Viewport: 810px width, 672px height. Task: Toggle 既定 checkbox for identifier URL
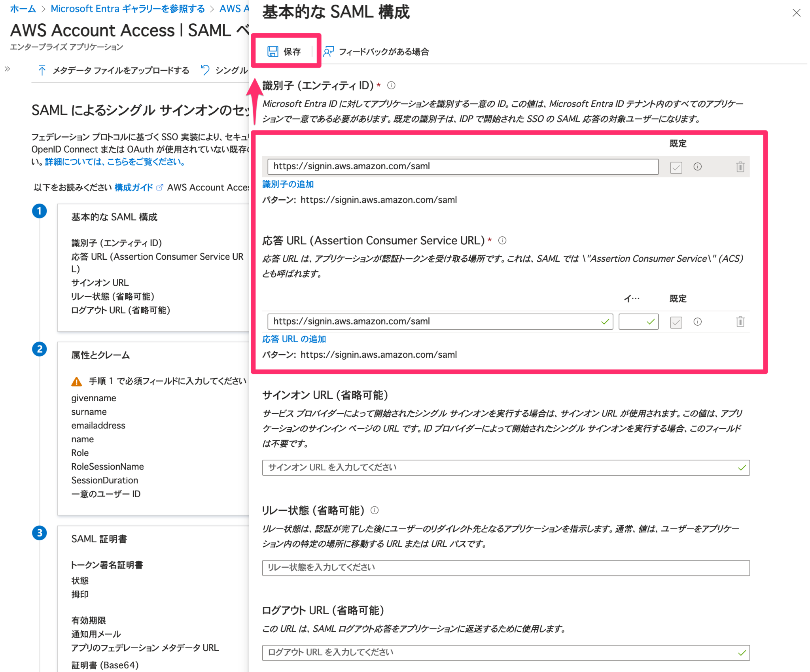[676, 168]
